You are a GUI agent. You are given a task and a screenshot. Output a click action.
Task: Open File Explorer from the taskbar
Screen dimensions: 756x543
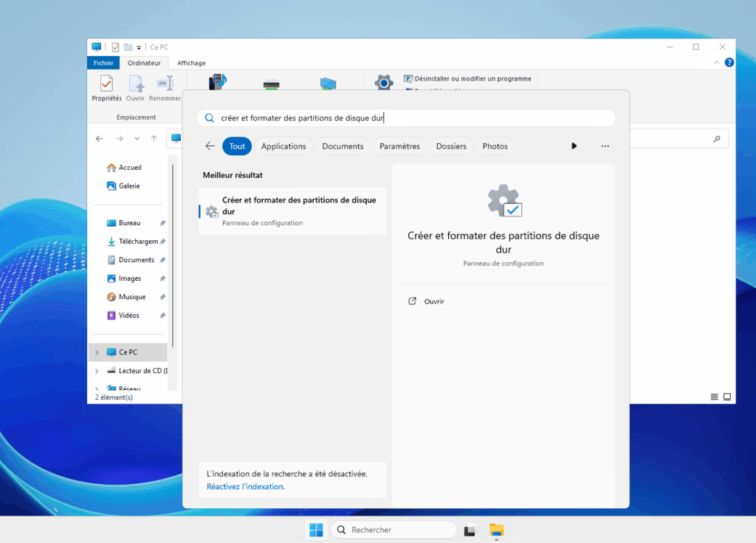495,530
